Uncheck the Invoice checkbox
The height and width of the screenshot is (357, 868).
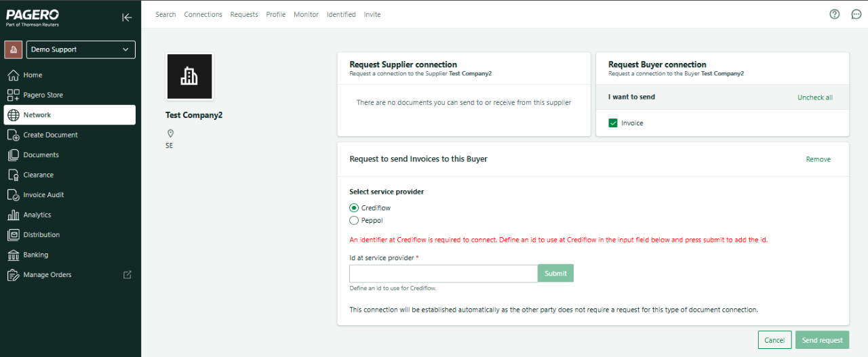(x=613, y=123)
